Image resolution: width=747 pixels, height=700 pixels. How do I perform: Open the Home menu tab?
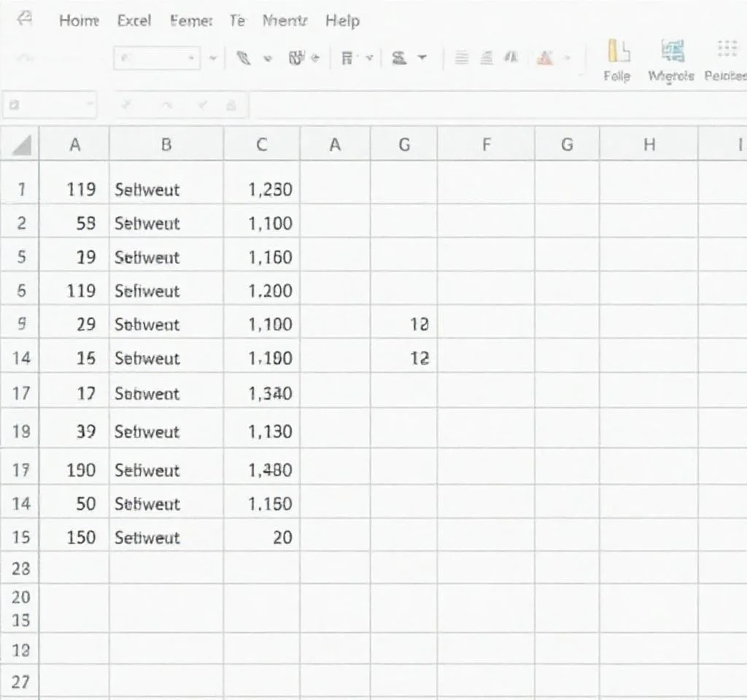pos(79,20)
